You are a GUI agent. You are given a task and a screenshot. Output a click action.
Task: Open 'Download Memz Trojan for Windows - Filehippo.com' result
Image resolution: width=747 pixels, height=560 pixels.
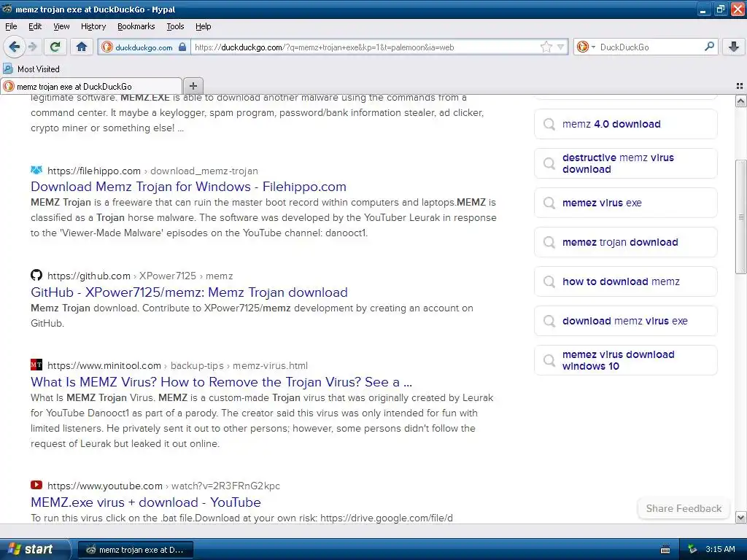point(189,187)
